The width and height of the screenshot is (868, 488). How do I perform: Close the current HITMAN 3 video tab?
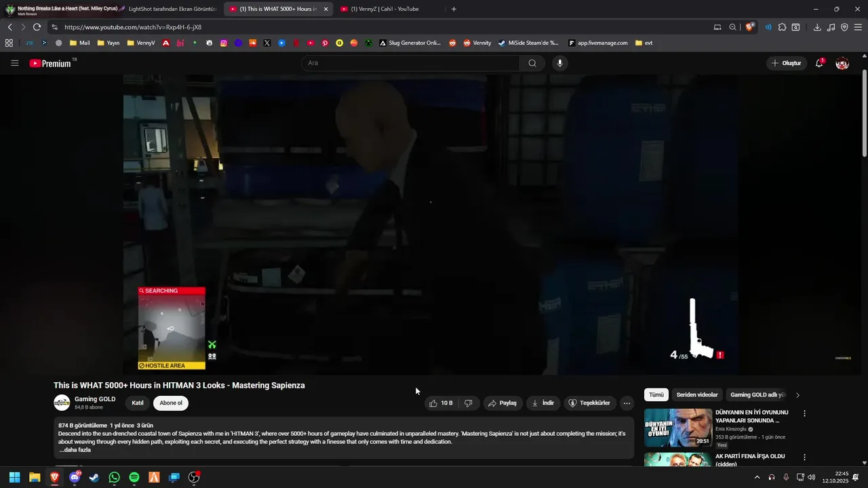tap(325, 9)
